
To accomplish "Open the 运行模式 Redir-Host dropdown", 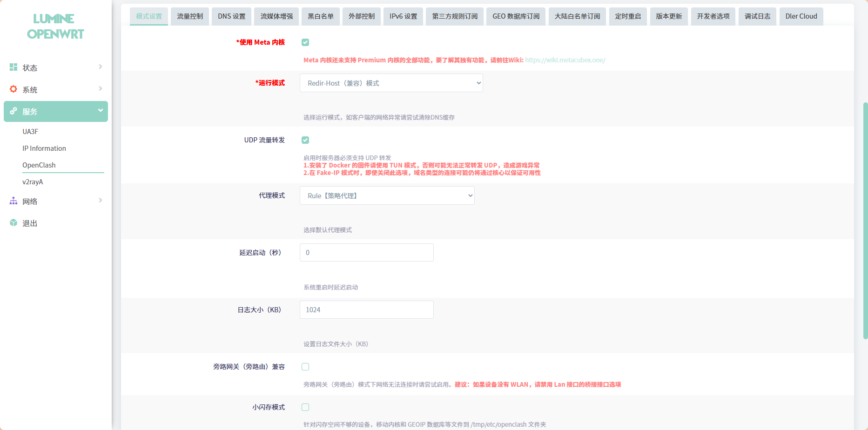I will click(391, 83).
